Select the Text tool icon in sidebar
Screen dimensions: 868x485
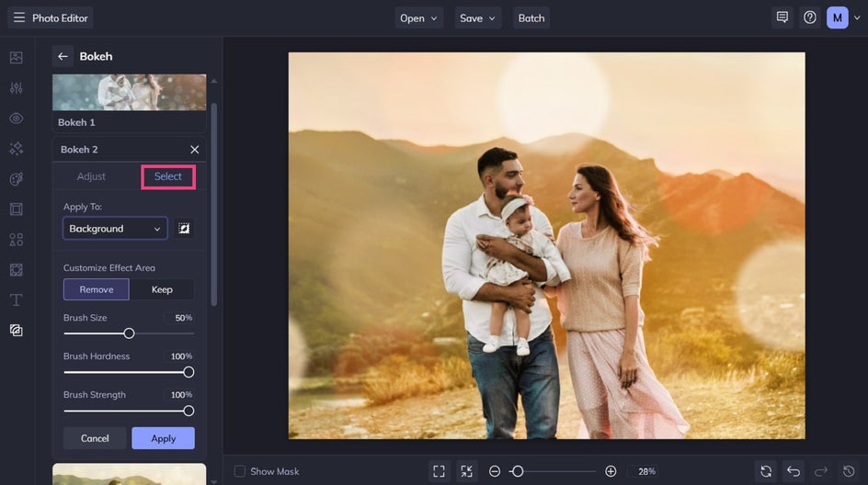pos(16,299)
